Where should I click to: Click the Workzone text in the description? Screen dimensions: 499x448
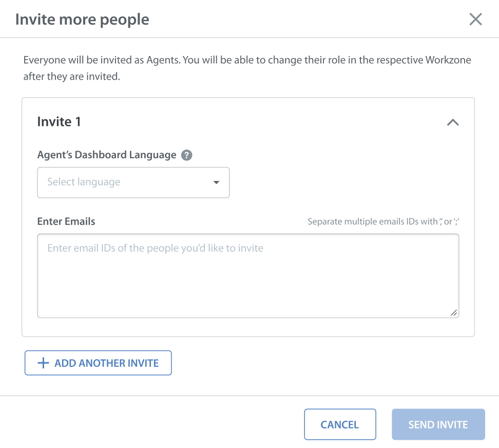coord(448,60)
